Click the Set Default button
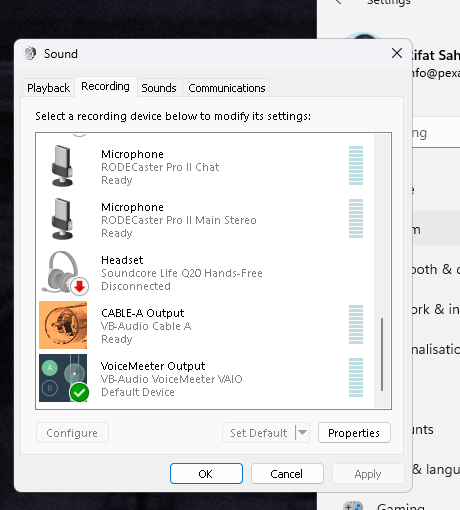 (x=259, y=433)
